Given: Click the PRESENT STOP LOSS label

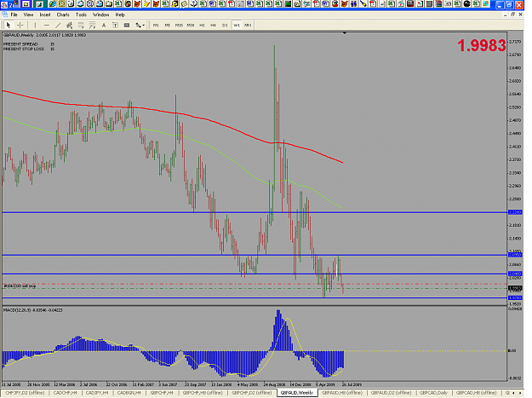Looking at the screenshot, I should (x=24, y=49).
